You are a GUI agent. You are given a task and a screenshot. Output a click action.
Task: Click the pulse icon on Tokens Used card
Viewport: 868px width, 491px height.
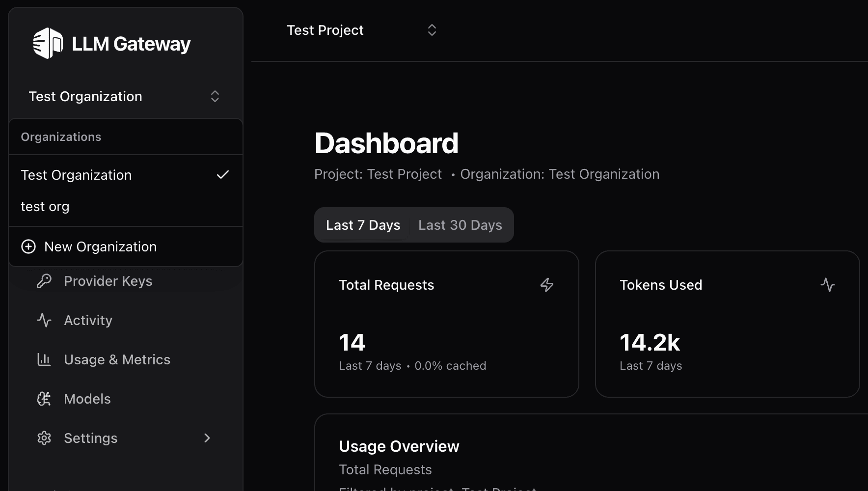[828, 285]
